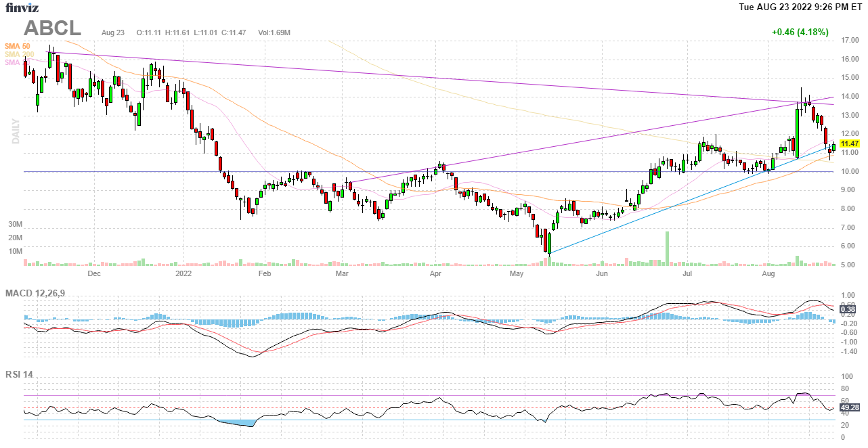
Task: Click the pink SMA 20 legend label
Action: coord(13,62)
